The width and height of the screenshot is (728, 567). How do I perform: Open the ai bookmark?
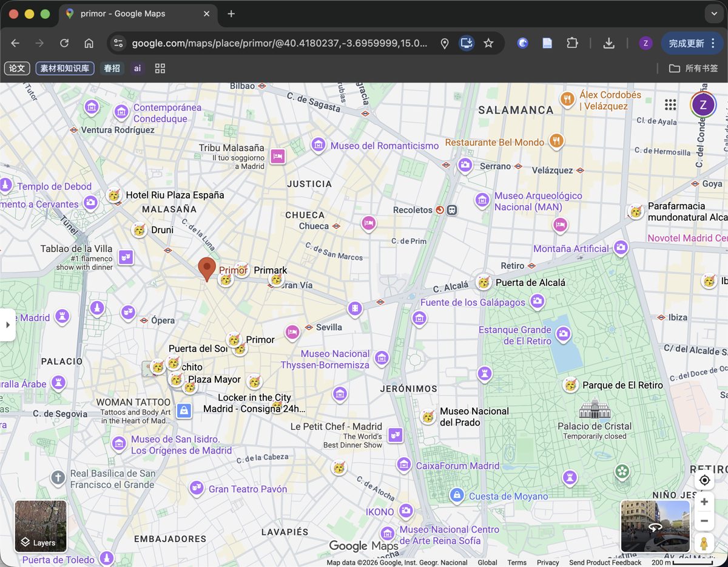(x=138, y=69)
